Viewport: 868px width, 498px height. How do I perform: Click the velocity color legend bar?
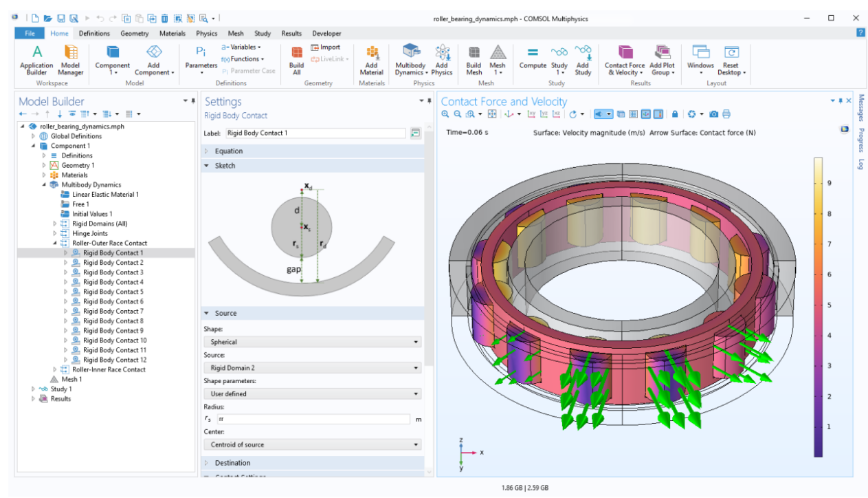[x=818, y=307]
